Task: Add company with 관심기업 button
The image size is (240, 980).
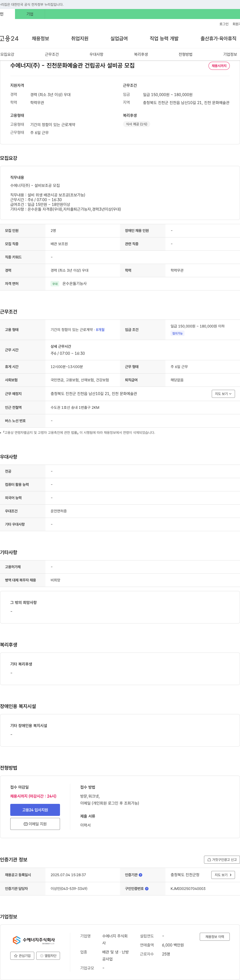Action: point(22,956)
